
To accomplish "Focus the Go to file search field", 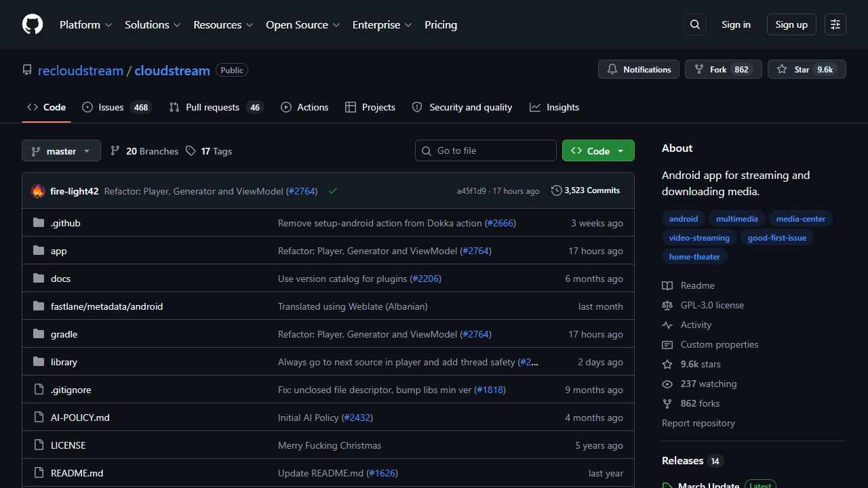I will pos(486,150).
